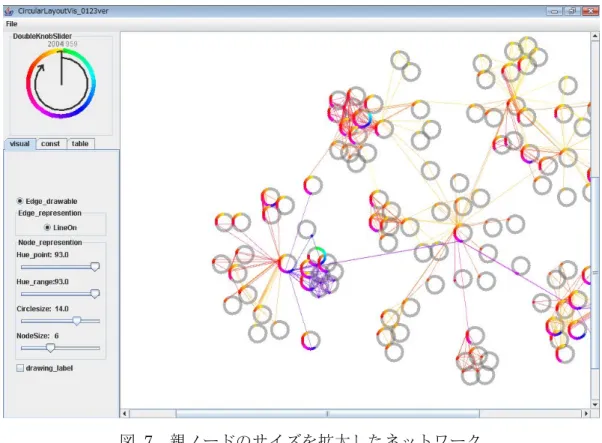
Task: Click the Hue_point slider knob
Action: 95,267
